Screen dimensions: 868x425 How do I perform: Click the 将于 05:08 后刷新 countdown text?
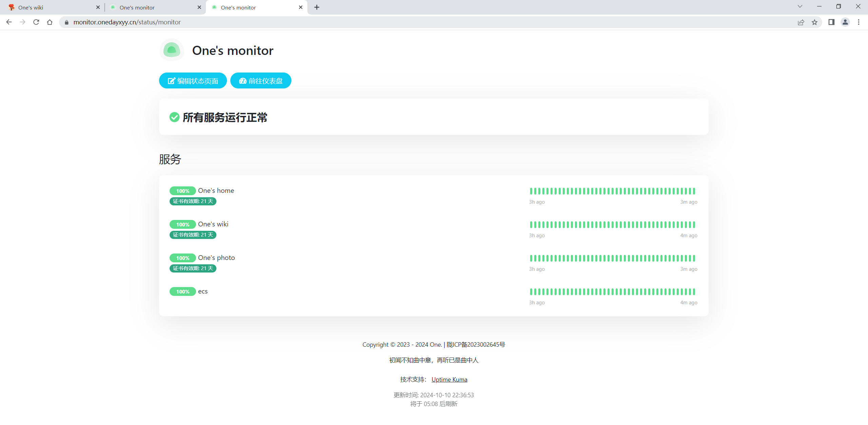pyautogui.click(x=434, y=404)
